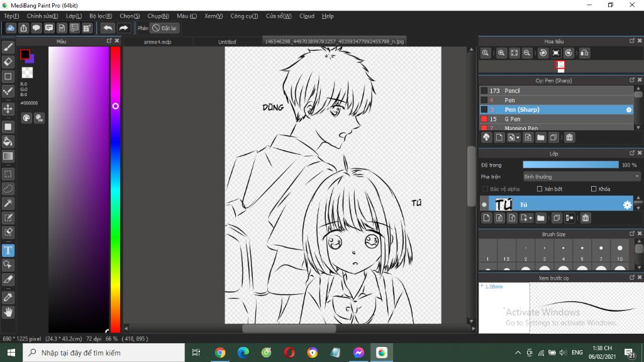This screenshot has height=362, width=644.
Task: Select the Lasso tool
Action: click(x=8, y=189)
